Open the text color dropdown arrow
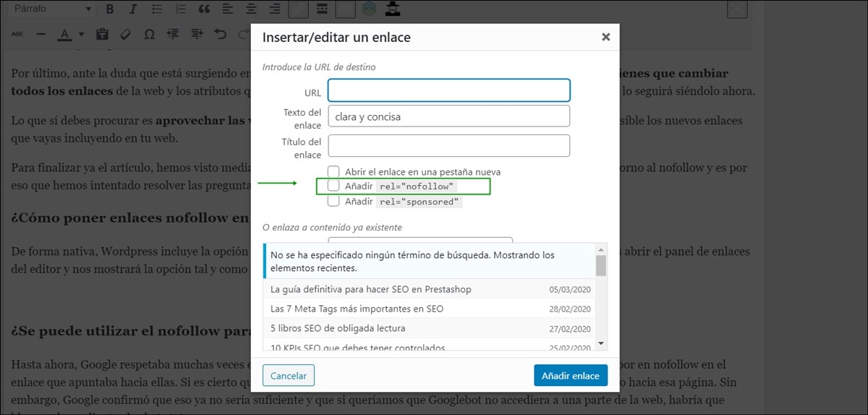Screen dimensions: 868x415 [x=81, y=34]
